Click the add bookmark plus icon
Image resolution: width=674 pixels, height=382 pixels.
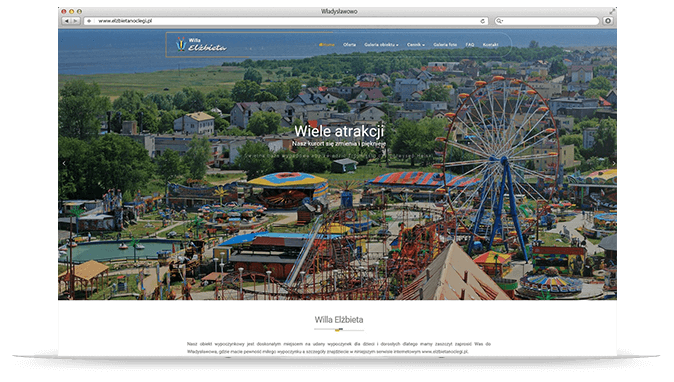coord(89,21)
